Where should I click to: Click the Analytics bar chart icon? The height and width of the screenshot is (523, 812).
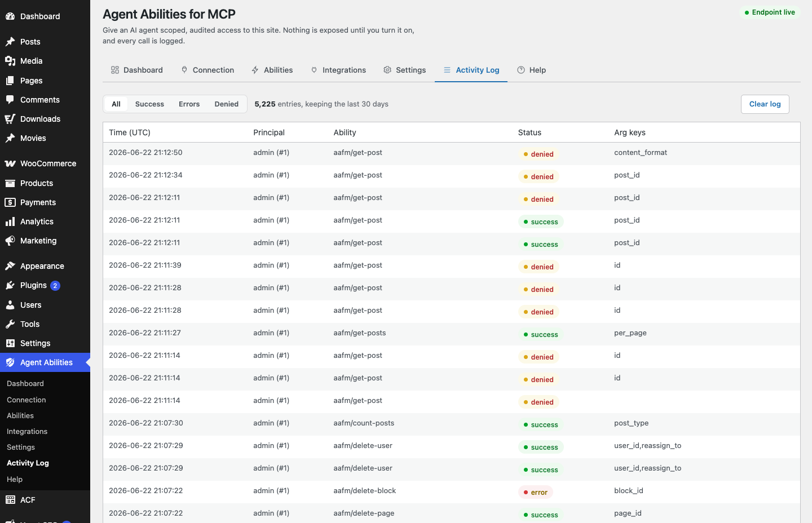(10, 221)
